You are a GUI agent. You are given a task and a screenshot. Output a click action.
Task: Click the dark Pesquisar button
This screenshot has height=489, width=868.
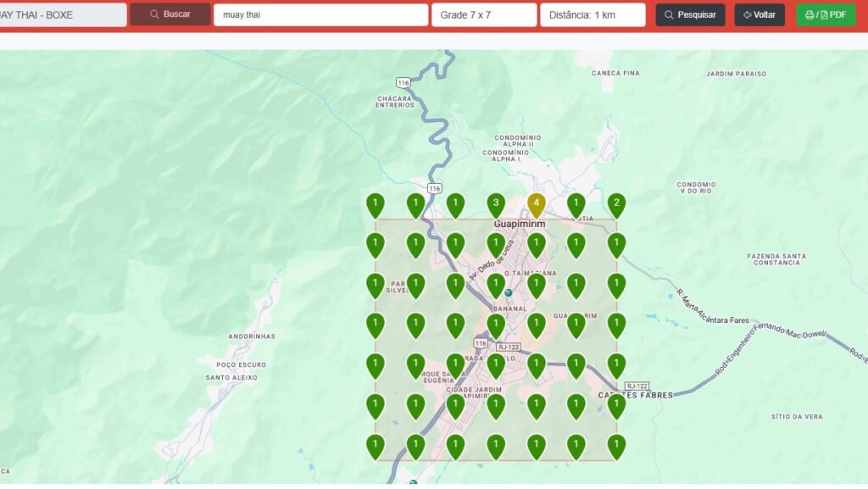coord(690,14)
